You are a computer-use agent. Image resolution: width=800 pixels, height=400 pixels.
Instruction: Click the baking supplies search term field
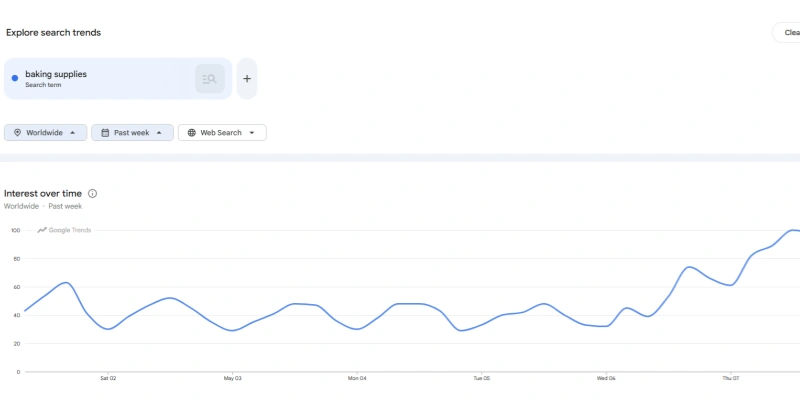click(118, 79)
